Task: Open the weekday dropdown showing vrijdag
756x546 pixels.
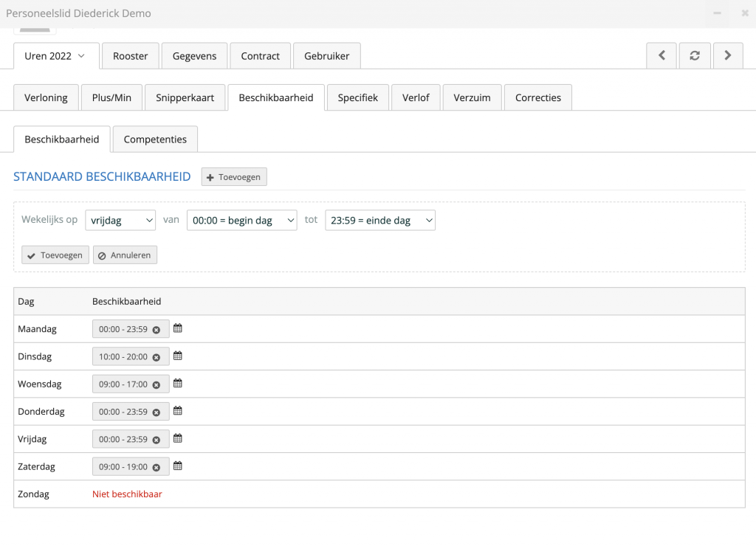Action: click(120, 220)
